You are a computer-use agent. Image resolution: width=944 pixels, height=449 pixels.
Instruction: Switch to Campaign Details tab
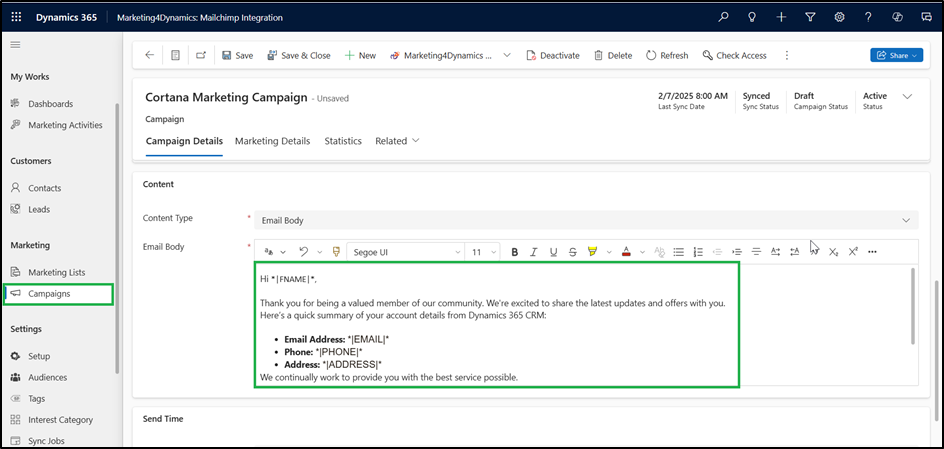point(184,141)
